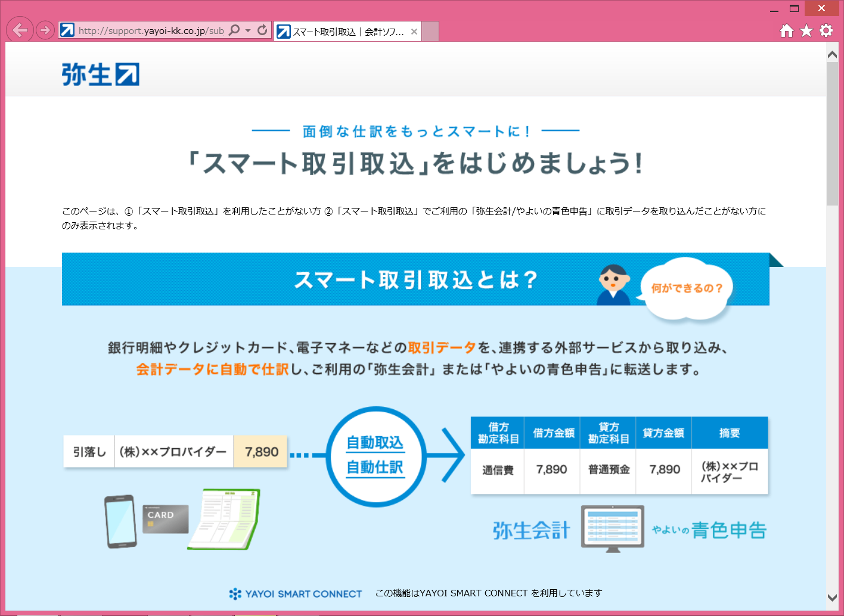Go back with the browser back arrow

(20, 30)
